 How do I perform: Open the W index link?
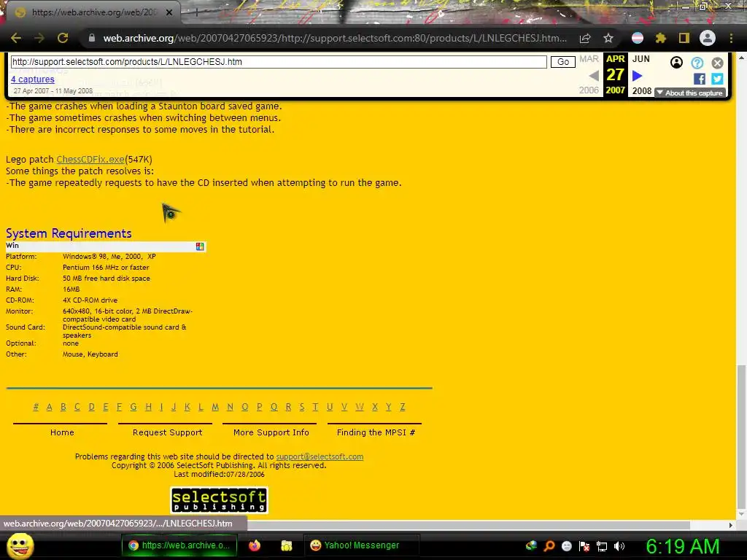pyautogui.click(x=360, y=407)
